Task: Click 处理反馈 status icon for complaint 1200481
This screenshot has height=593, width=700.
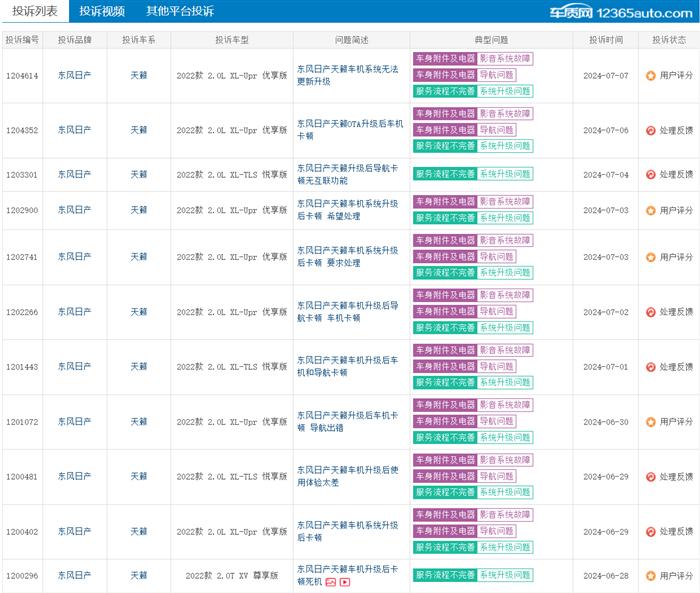Action: 650,476
